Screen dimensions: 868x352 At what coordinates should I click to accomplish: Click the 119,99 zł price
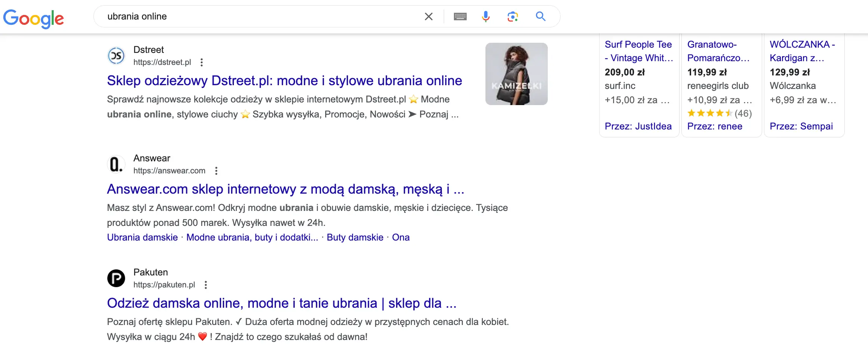(707, 72)
